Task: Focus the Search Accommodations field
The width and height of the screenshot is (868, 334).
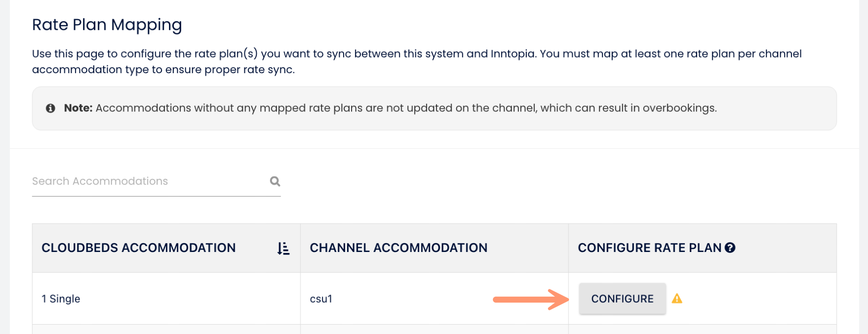Action: pyautogui.click(x=147, y=181)
